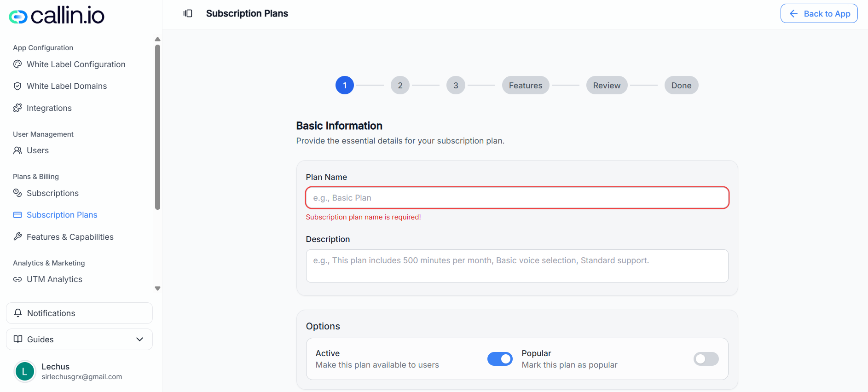The height and width of the screenshot is (392, 868).
Task: Enable the Popular plan toggle
Action: 706,359
